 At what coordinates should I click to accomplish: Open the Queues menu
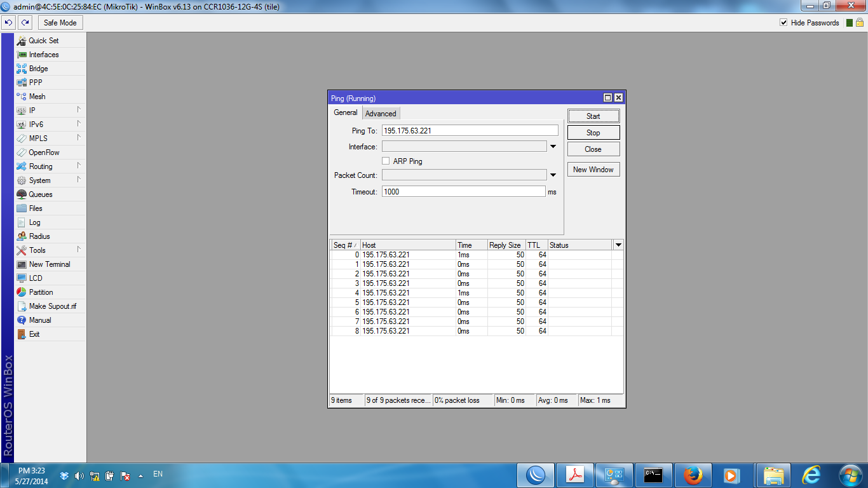(50, 194)
